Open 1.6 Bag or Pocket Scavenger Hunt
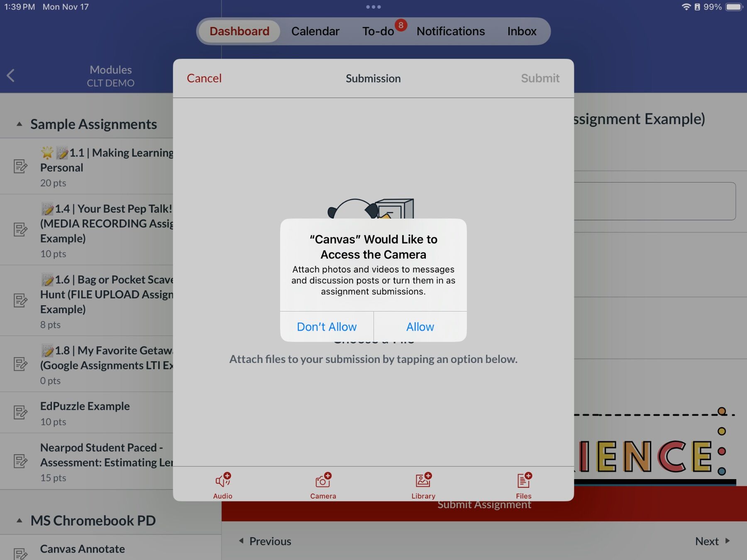Viewport: 747px width, 560px height. tap(86, 301)
